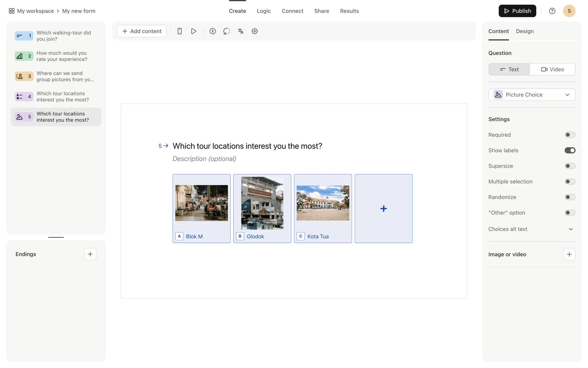Open the Picture Choice question type dropdown
Viewport: 588px width, 368px height.
tap(532, 95)
